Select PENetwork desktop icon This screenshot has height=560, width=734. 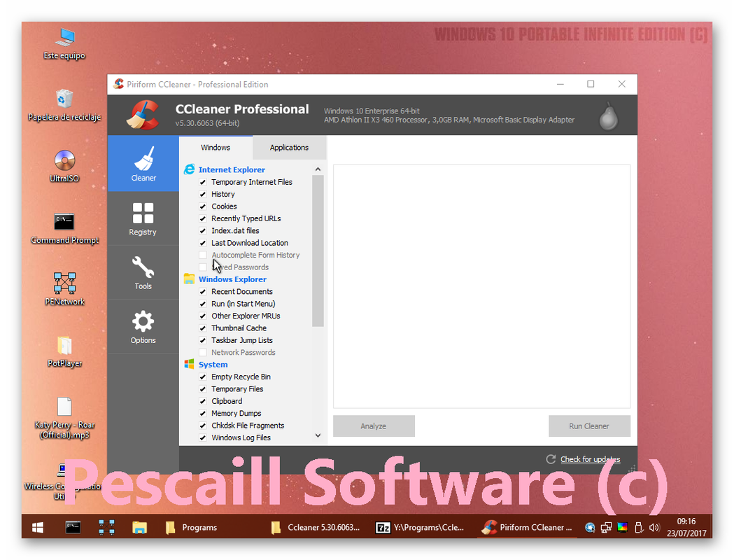[64, 290]
